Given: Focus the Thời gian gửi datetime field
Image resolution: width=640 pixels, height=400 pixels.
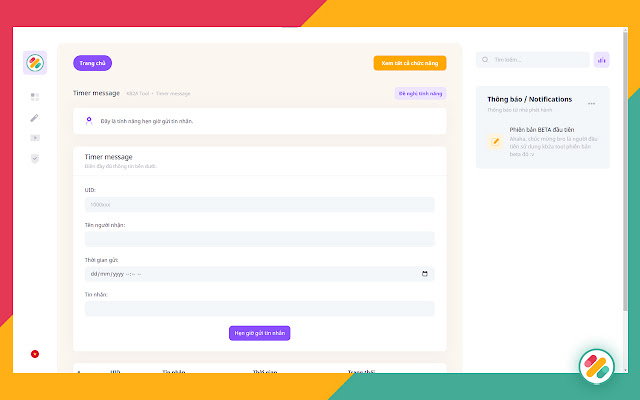Looking at the screenshot, I should click(260, 274).
